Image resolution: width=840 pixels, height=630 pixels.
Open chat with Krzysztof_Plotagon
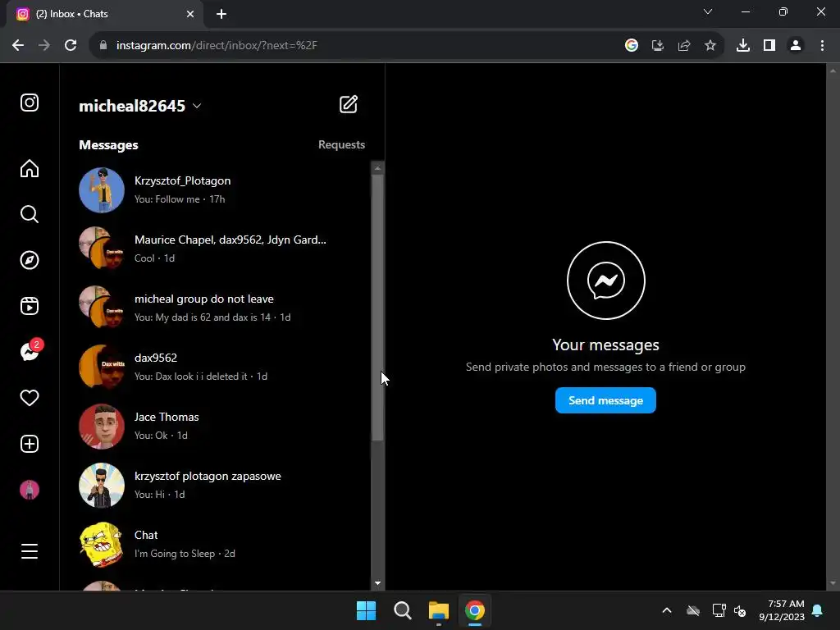tap(216, 190)
